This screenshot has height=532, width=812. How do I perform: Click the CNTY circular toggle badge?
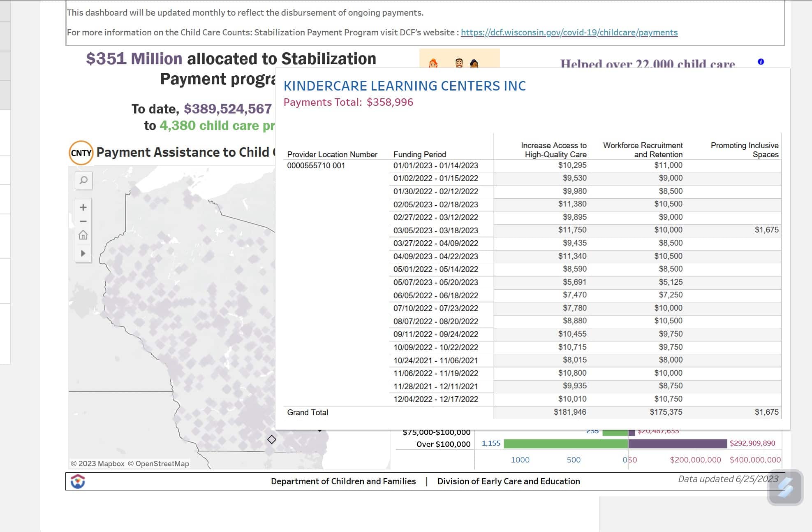point(81,153)
